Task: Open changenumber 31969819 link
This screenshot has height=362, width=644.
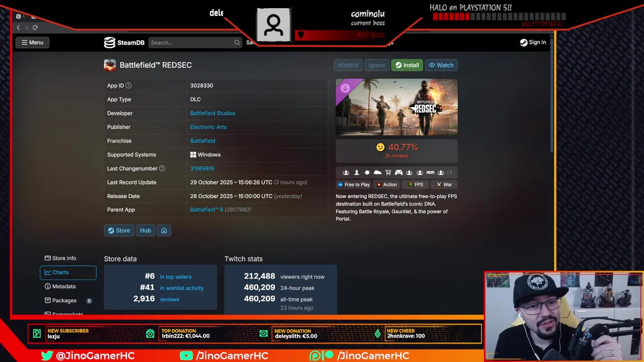Action: coord(202,168)
